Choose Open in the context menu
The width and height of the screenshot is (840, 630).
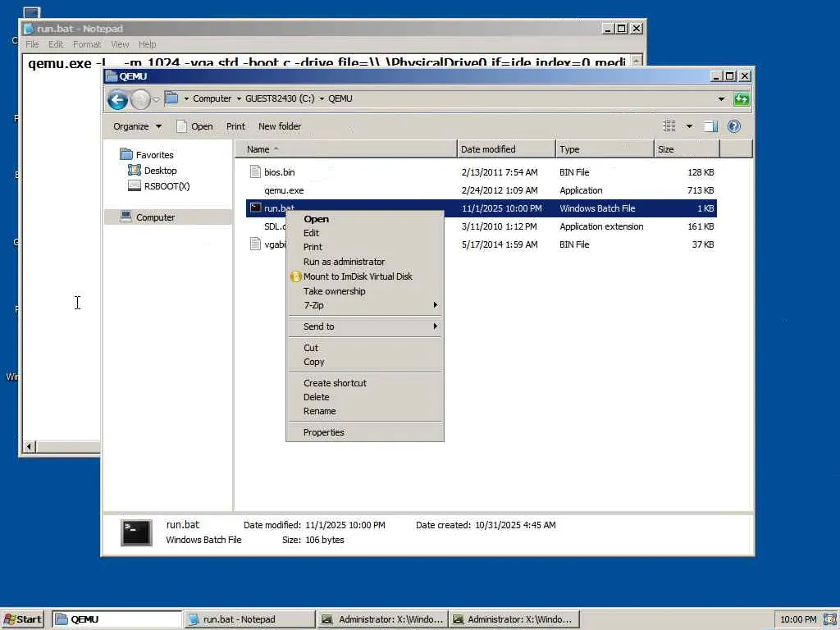point(365,218)
